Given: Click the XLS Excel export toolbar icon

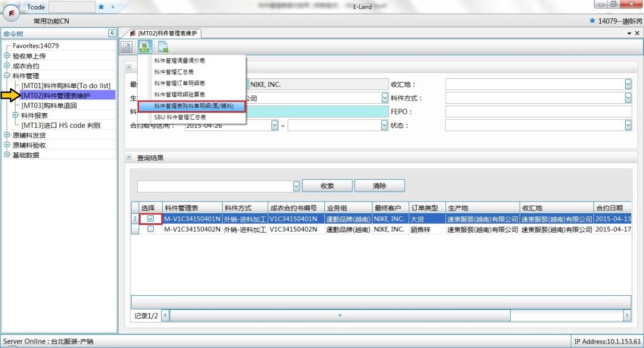Looking at the screenshot, I should [144, 48].
